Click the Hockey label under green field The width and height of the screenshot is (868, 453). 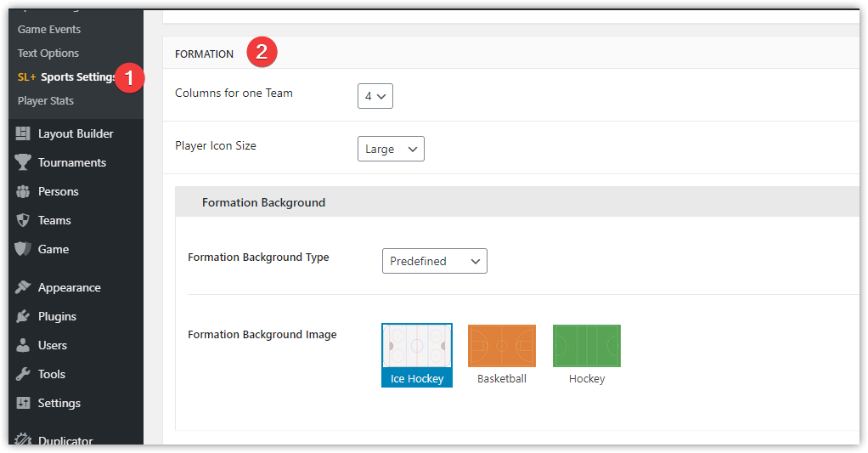click(x=587, y=379)
